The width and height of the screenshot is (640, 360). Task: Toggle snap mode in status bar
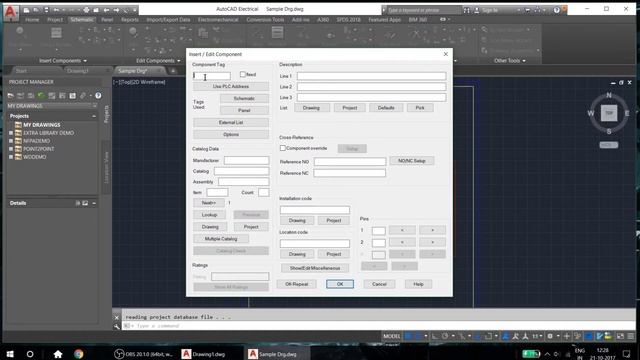click(418, 336)
